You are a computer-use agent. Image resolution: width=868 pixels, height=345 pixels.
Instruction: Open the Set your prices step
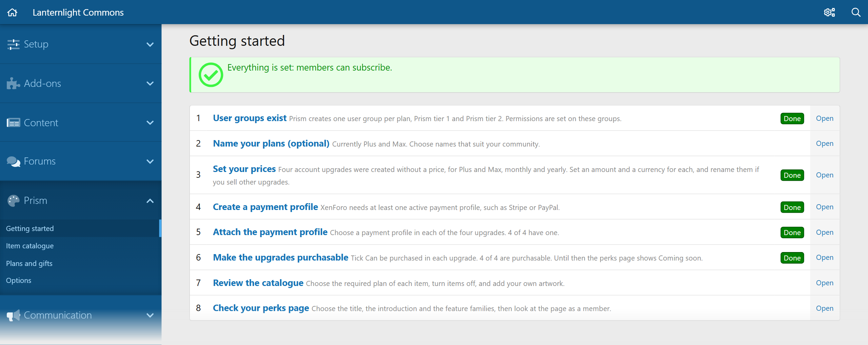(x=244, y=169)
